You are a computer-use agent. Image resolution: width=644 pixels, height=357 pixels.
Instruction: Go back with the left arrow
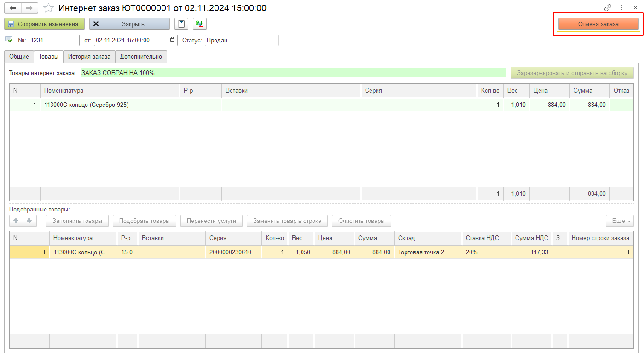click(13, 8)
